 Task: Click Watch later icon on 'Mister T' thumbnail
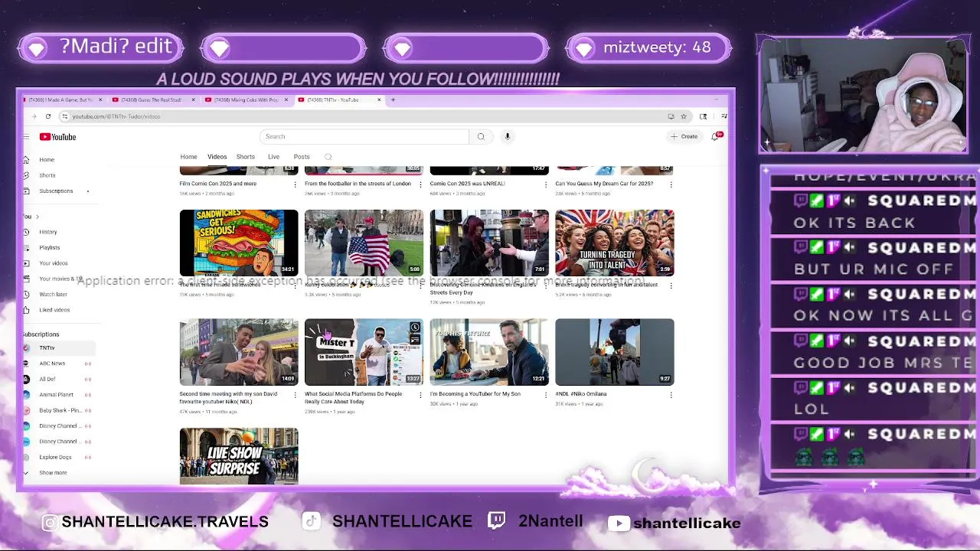[x=415, y=328]
